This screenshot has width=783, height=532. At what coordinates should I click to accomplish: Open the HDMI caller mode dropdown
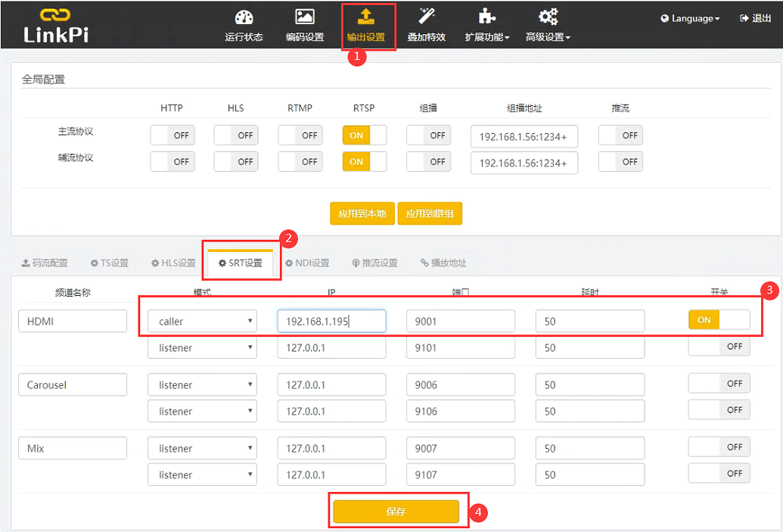pos(202,322)
